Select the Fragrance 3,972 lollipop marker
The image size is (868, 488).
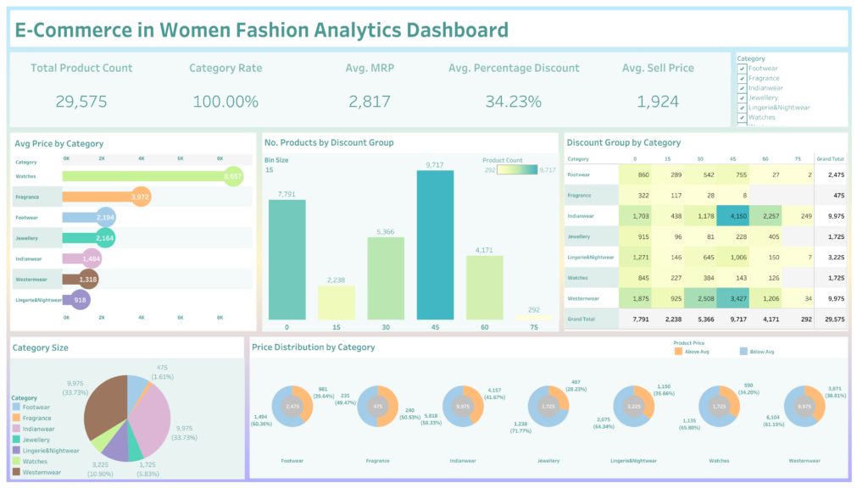pyautogui.click(x=141, y=197)
